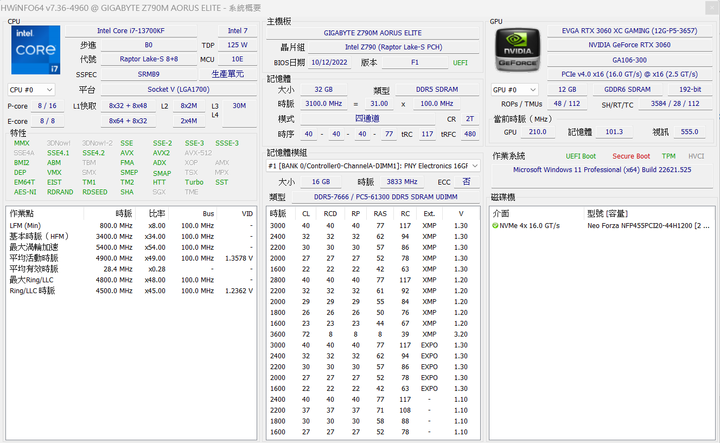The width and height of the screenshot is (720, 443).
Task: Click the GA106-300 GPU chip field
Action: point(630,60)
